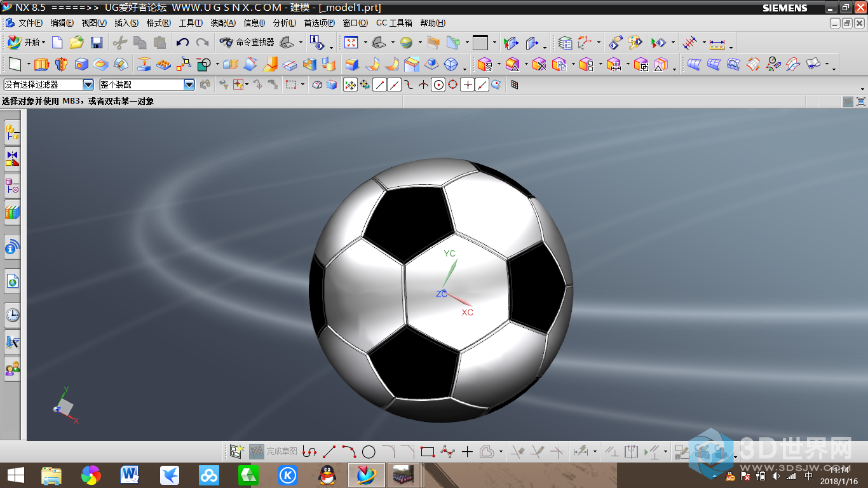Open the 视图(V) menu
Image resolution: width=868 pixels, height=488 pixels.
[x=94, y=23]
